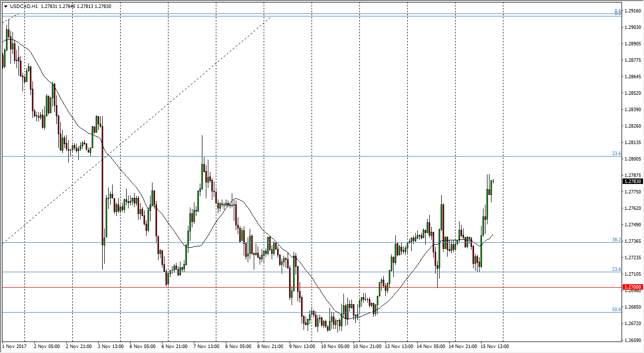Click the 23.6 Fibonacci label near 1.27105
Screen dimensions: 644x353
tap(617, 269)
